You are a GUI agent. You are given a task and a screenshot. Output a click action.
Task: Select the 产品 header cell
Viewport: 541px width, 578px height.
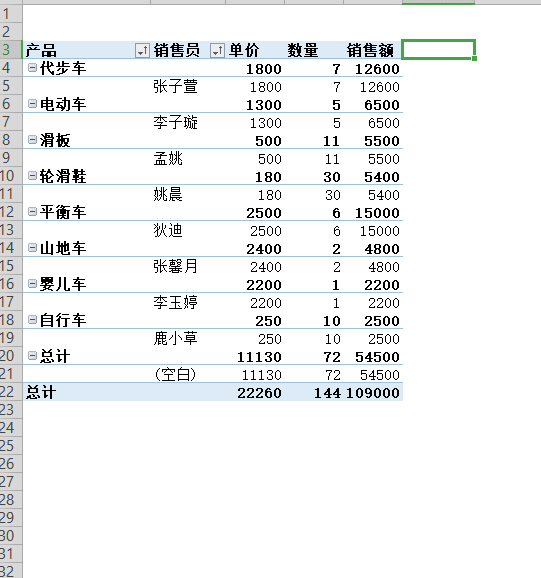point(87,50)
